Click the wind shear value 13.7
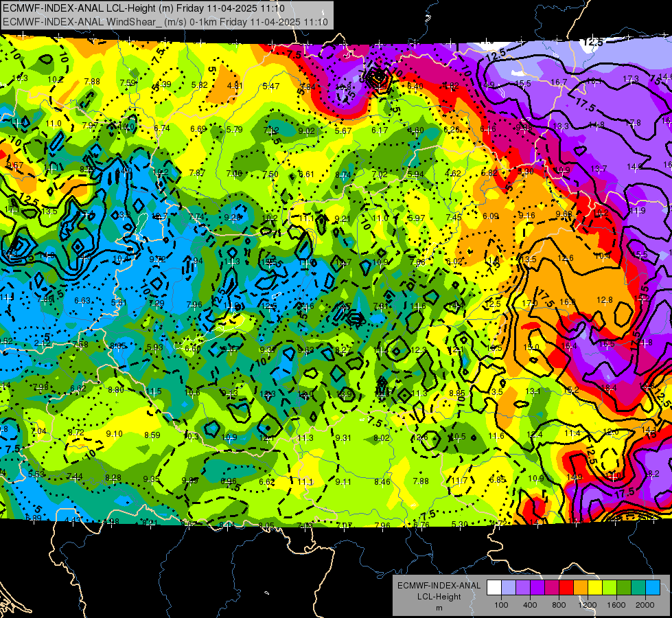Screen dimensions: 672x618 pyautogui.click(x=599, y=168)
